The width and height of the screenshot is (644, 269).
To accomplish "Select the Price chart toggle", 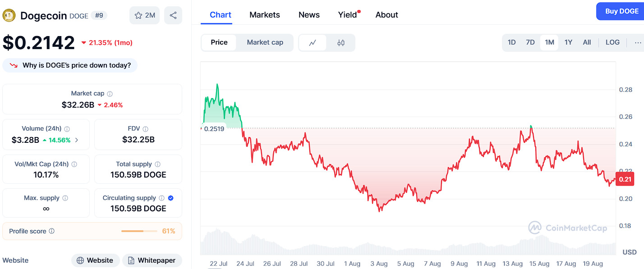I will (219, 42).
